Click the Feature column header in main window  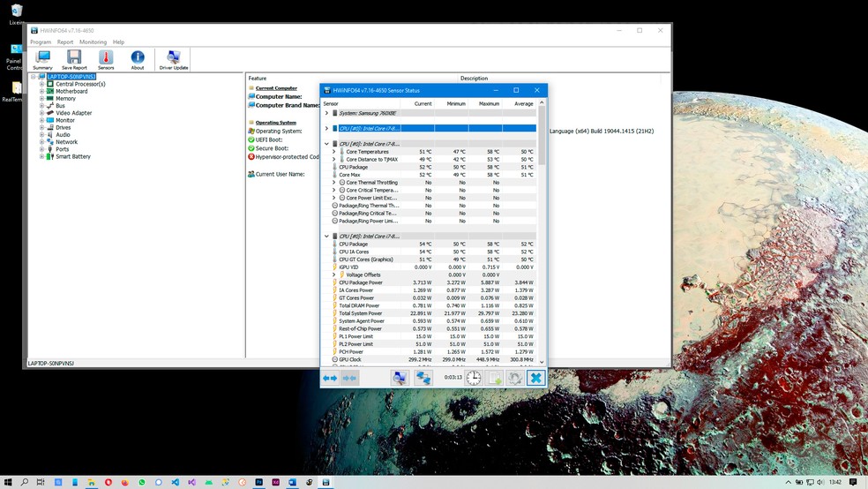(352, 78)
